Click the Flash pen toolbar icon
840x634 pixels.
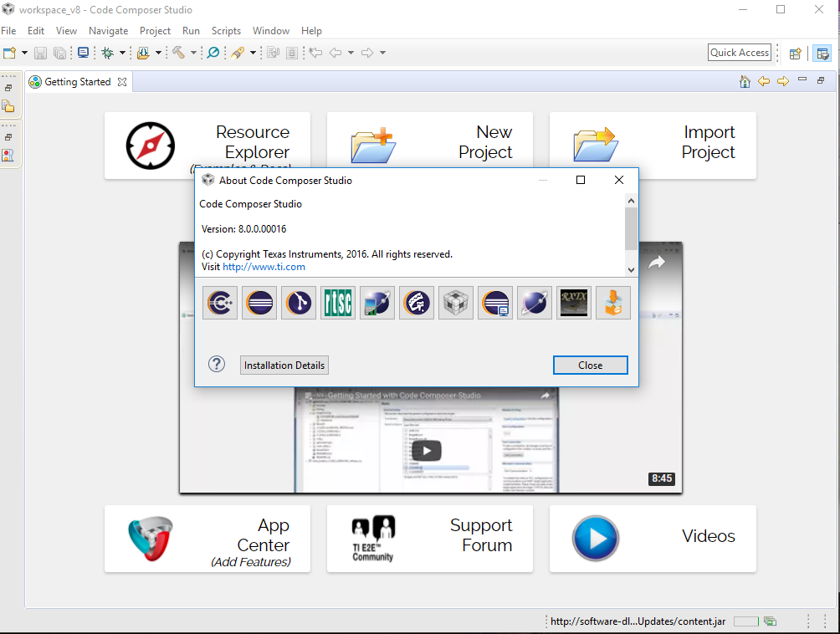coord(238,53)
